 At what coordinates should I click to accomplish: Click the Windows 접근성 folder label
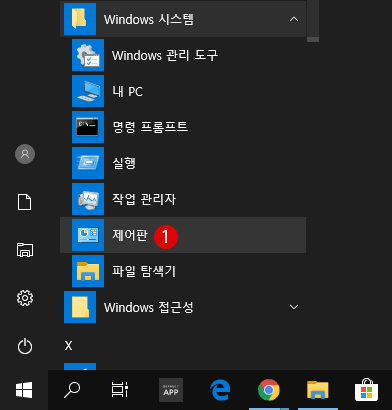tap(149, 307)
